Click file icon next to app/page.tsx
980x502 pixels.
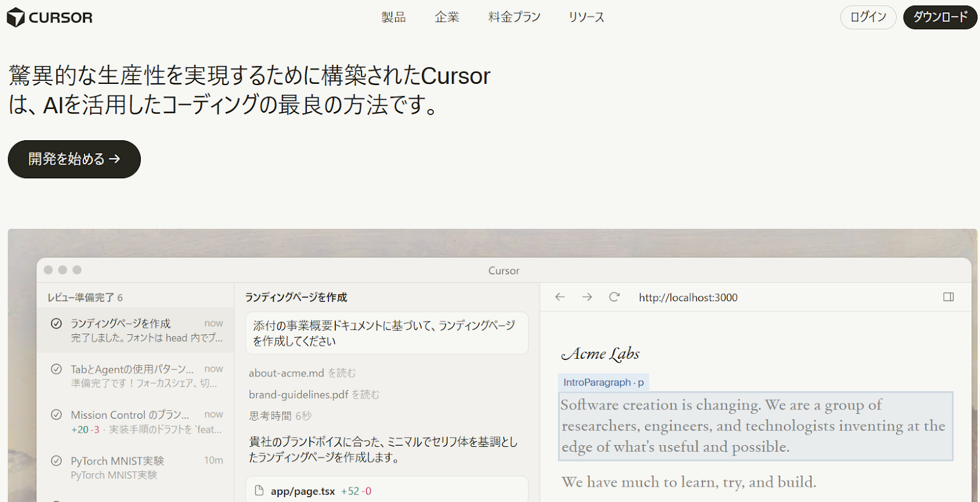[x=259, y=490]
